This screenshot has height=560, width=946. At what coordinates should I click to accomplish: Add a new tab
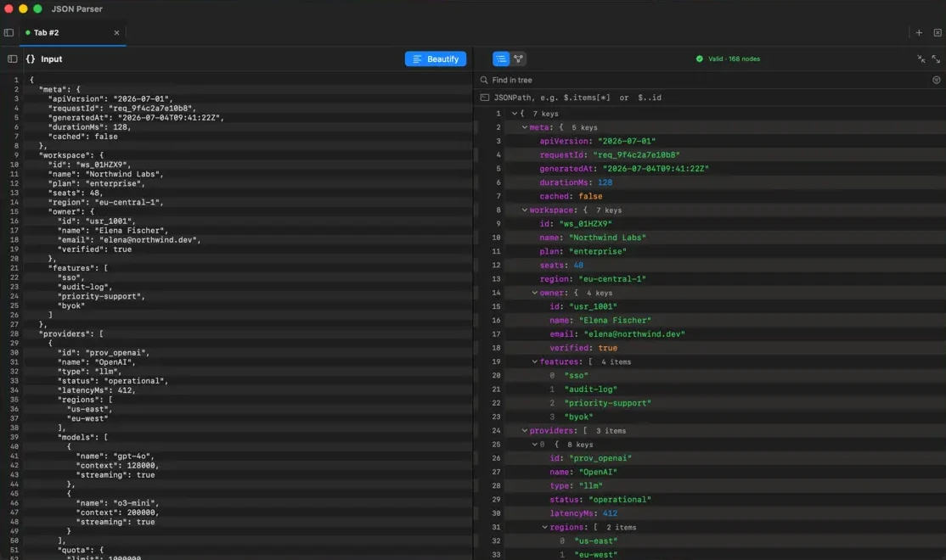click(919, 32)
